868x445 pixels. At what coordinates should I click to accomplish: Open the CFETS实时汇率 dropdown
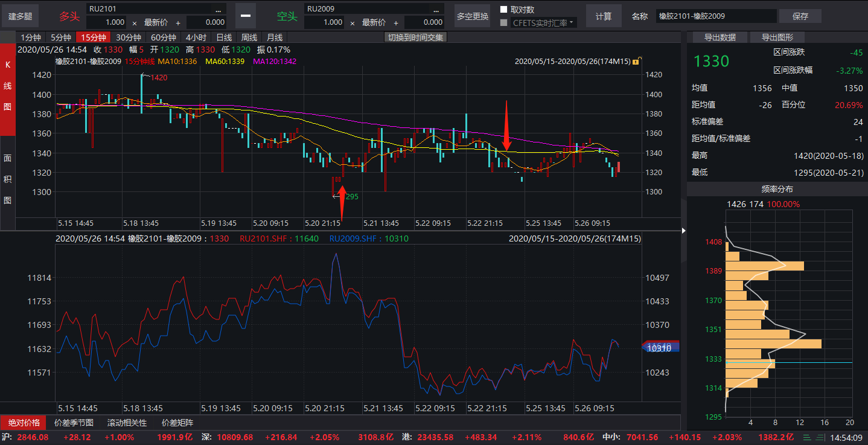pyautogui.click(x=572, y=23)
